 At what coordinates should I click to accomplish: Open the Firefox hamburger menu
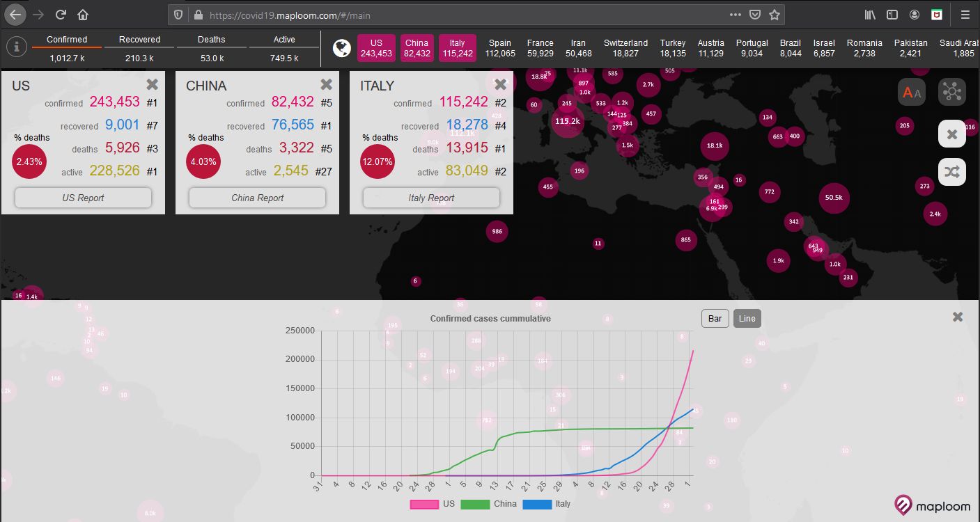click(x=965, y=15)
